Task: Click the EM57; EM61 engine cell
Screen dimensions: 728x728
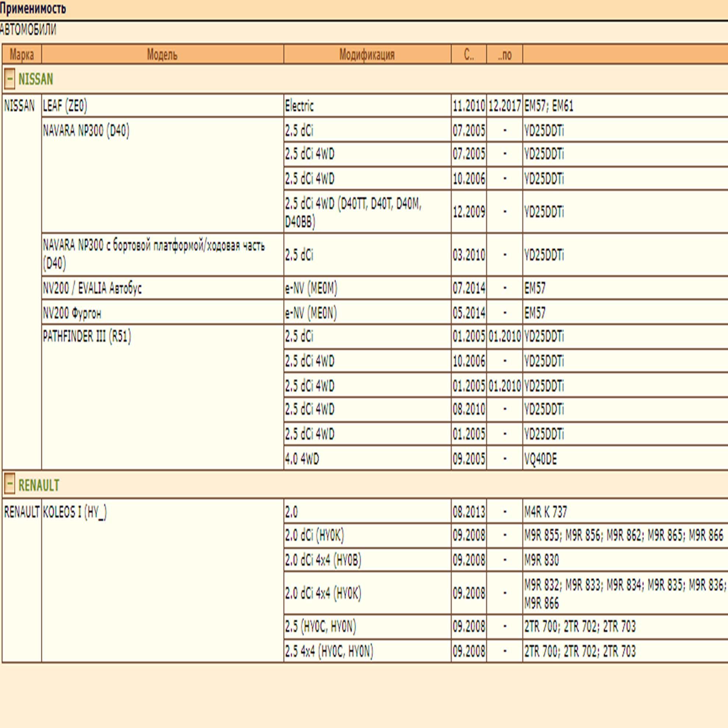Action: 625,106
